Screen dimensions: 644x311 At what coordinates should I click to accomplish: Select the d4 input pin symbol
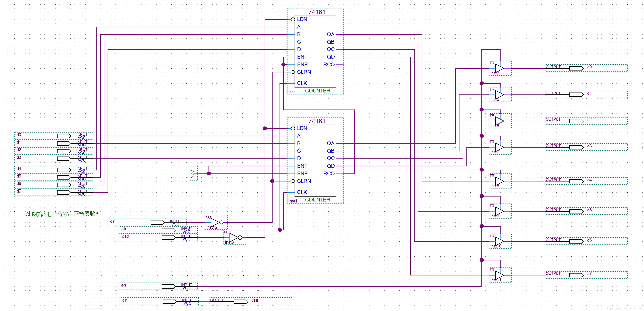(53, 170)
